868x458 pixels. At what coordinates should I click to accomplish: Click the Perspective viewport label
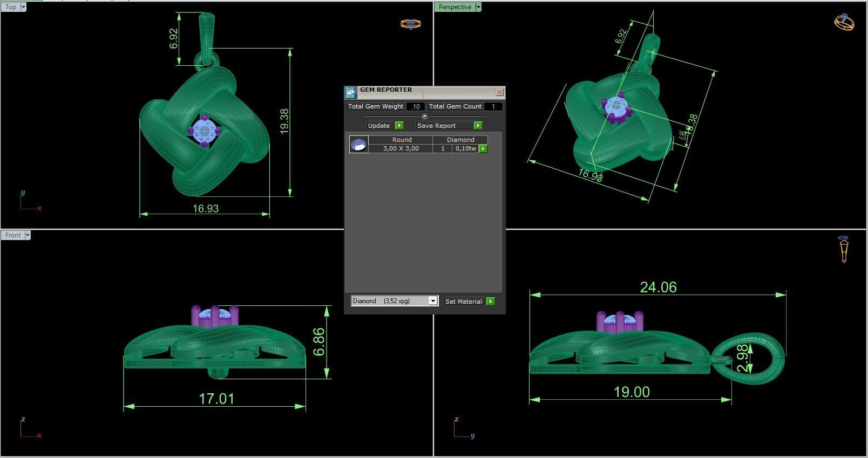pyautogui.click(x=455, y=7)
